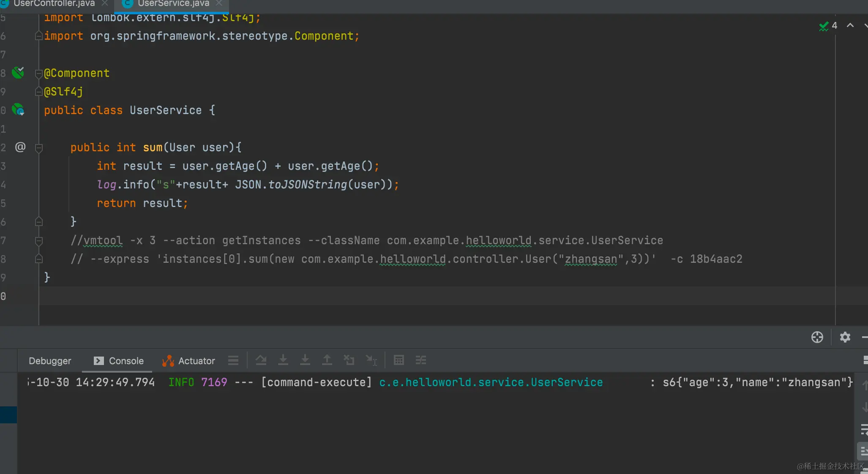Collapse the sum method fold marker
The height and width of the screenshot is (474, 868).
click(x=38, y=147)
